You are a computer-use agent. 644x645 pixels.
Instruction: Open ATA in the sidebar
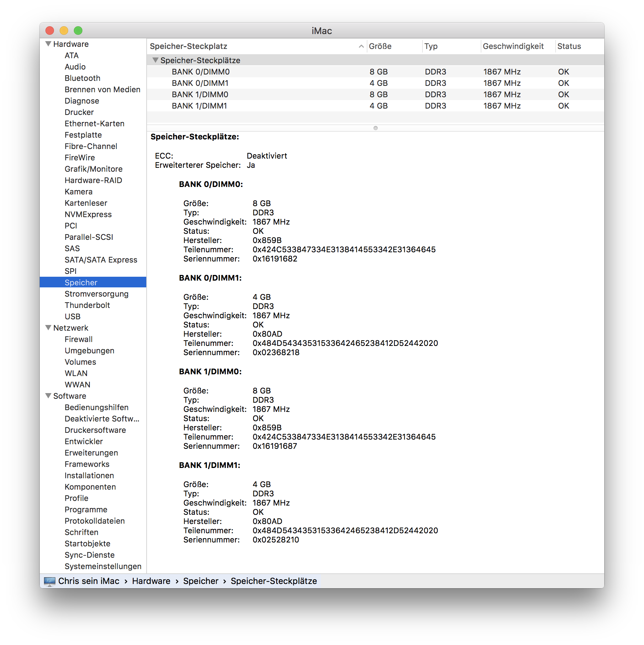72,55
